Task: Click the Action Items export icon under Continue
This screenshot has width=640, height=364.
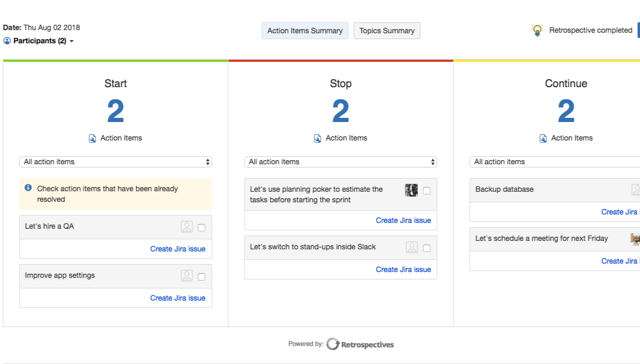Action: 543,138
